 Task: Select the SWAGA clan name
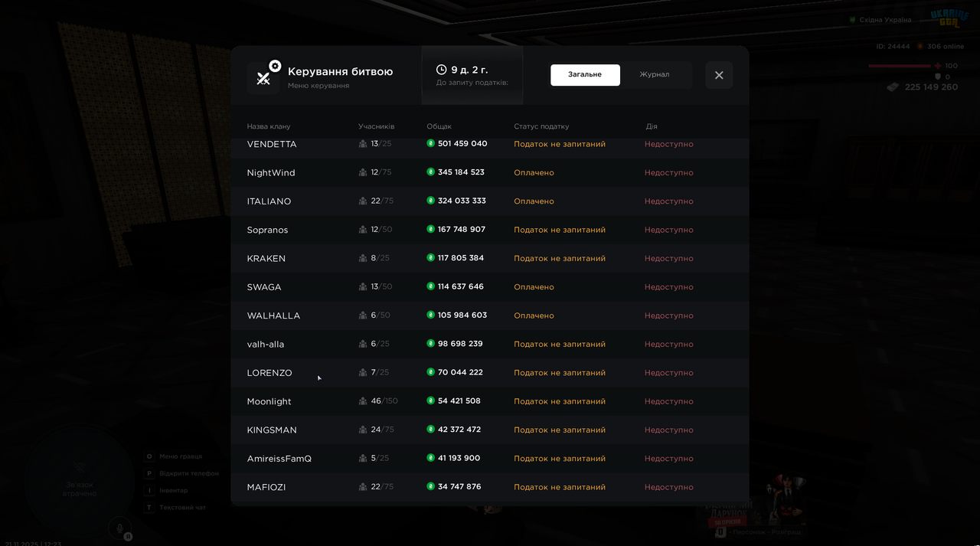(264, 287)
